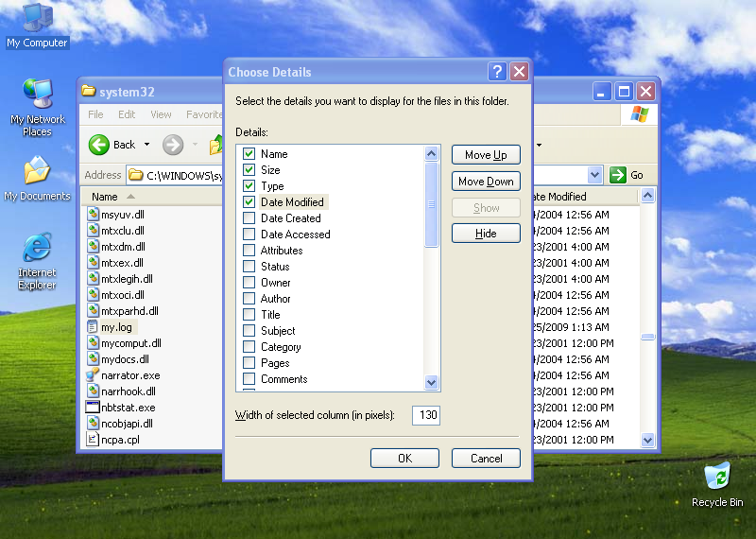756x539 pixels.
Task: Click the Hide button
Action: tap(486, 234)
